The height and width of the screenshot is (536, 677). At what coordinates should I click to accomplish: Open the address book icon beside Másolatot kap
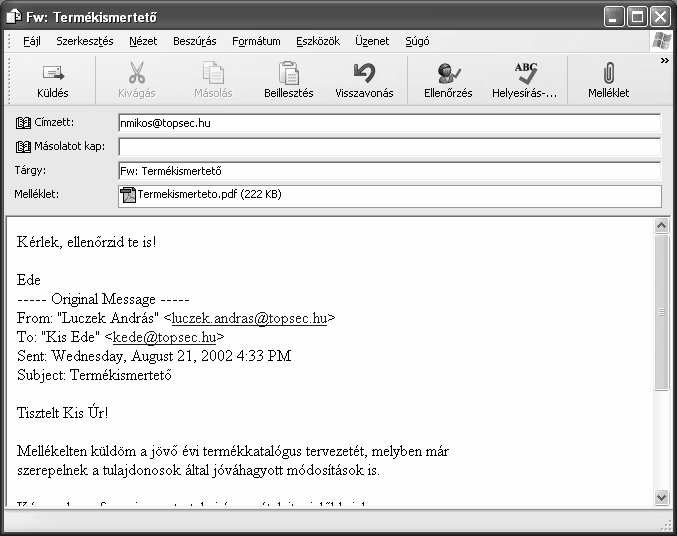coord(23,147)
